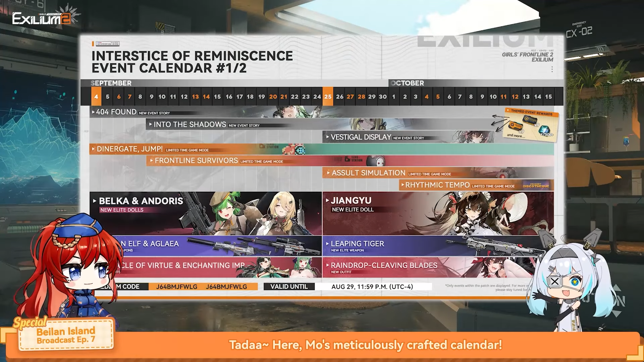The width and height of the screenshot is (644, 362).
Task: Expand the 404 Found event arrow
Action: tap(93, 112)
